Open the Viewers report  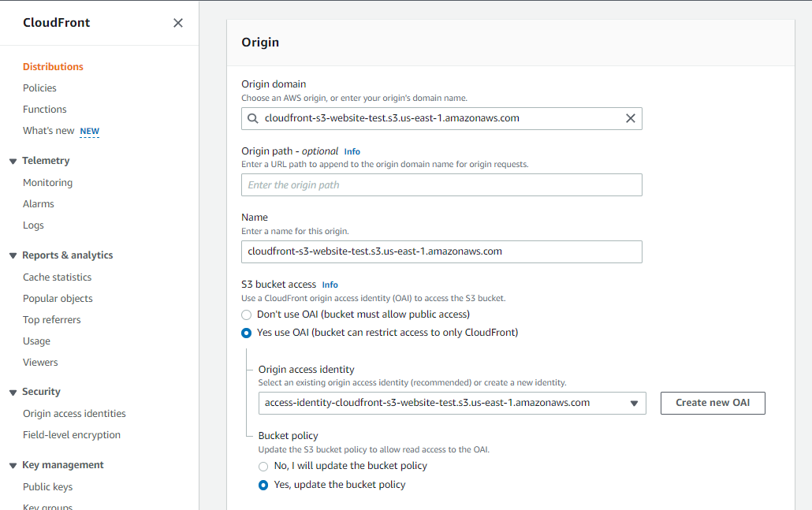[40, 363]
